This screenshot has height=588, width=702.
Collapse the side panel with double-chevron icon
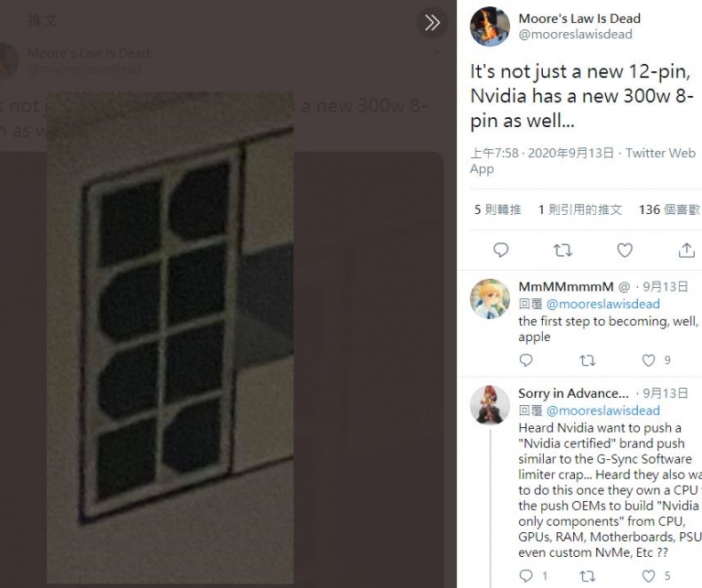[x=432, y=22]
